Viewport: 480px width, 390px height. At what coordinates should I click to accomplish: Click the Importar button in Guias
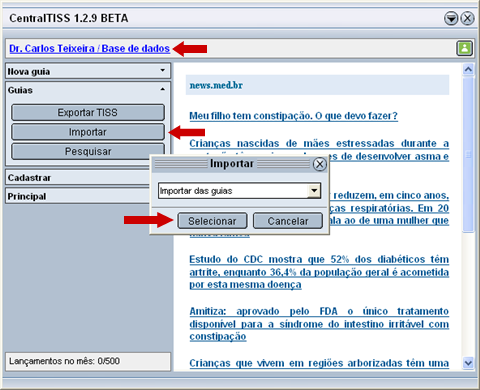click(88, 132)
